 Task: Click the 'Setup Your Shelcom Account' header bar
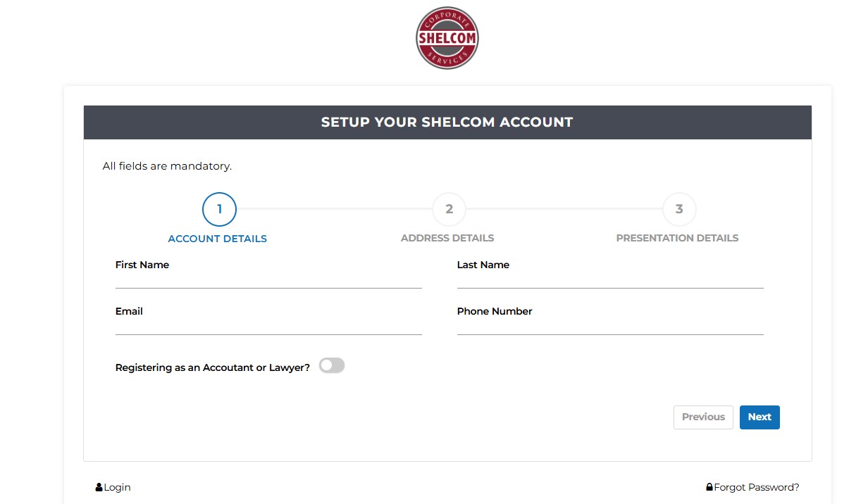[x=447, y=122]
